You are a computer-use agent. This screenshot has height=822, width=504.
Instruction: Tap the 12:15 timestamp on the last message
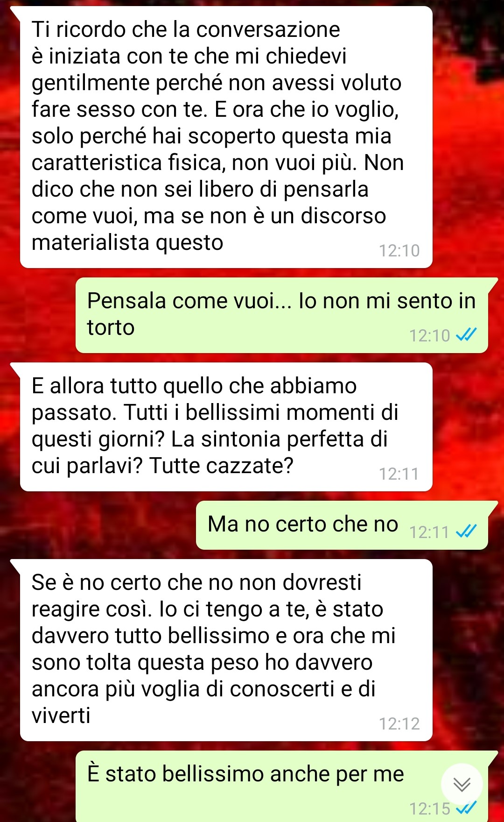coord(429,808)
